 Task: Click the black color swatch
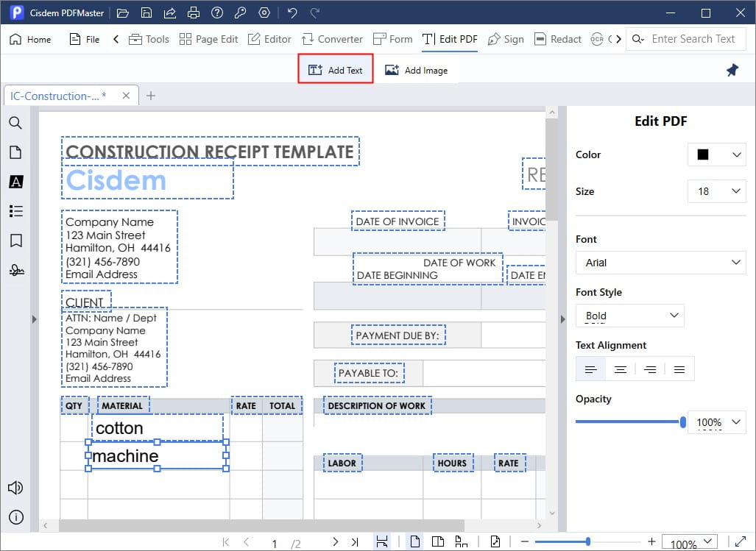click(x=703, y=154)
